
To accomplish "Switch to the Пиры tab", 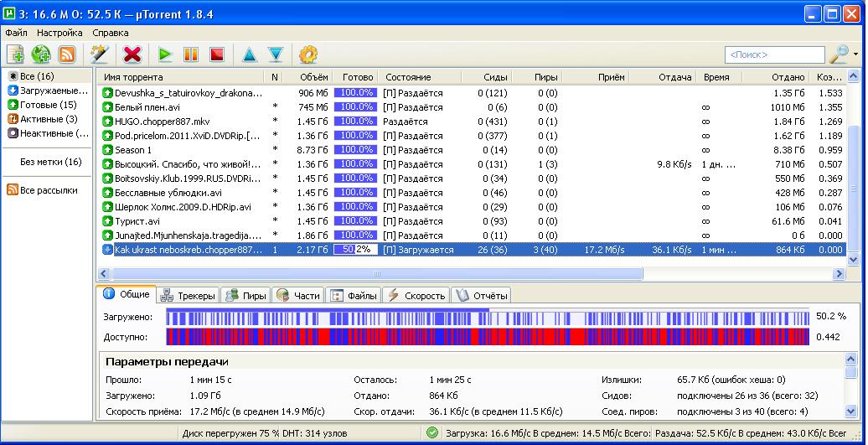I will (x=246, y=296).
